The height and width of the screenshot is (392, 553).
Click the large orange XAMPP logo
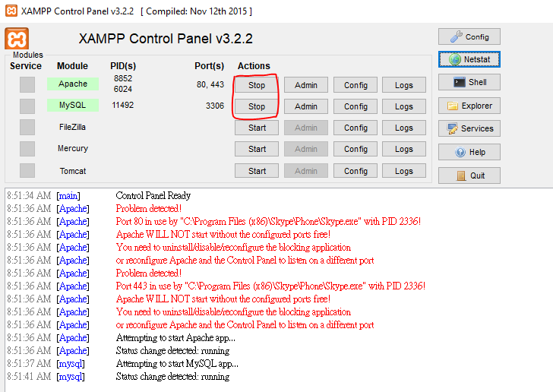tap(17, 39)
